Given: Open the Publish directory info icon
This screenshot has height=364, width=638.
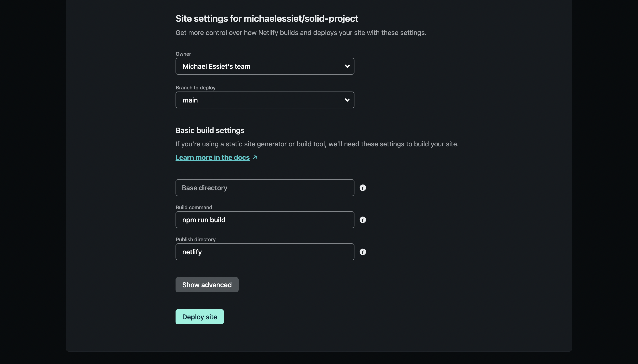Looking at the screenshot, I should pyautogui.click(x=363, y=252).
